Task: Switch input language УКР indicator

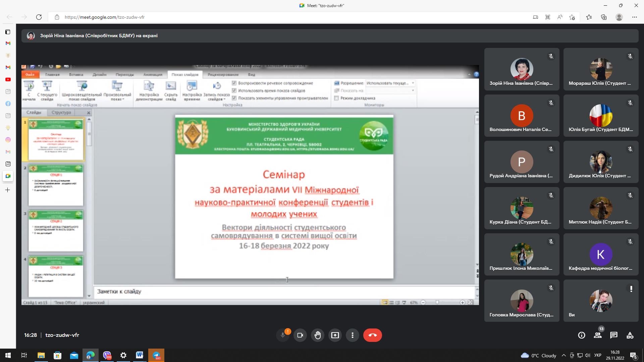Action: [597, 356]
